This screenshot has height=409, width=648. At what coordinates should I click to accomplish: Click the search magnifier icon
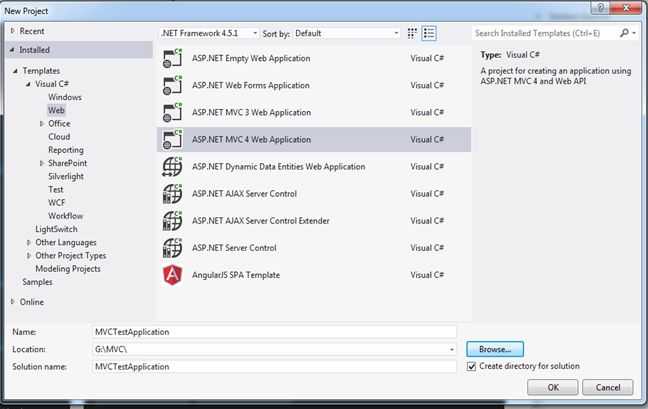click(624, 33)
